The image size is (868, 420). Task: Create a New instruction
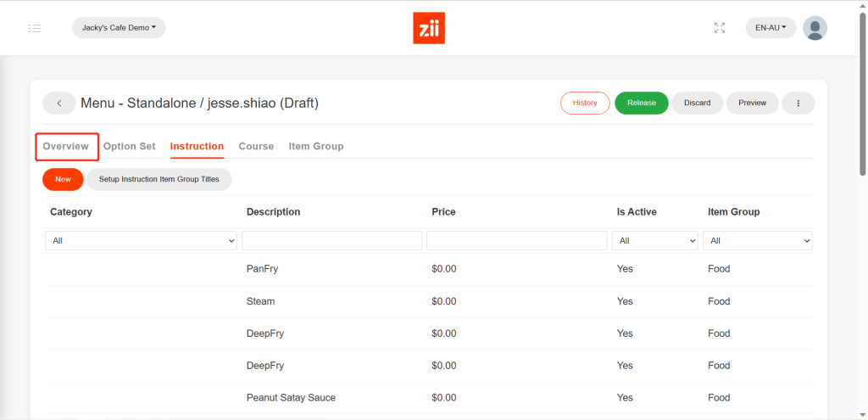click(63, 179)
